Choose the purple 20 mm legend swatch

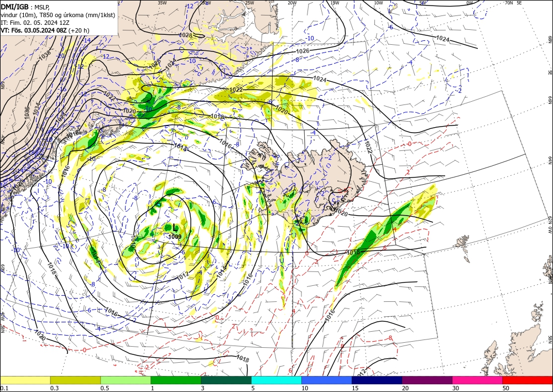coord(427,380)
